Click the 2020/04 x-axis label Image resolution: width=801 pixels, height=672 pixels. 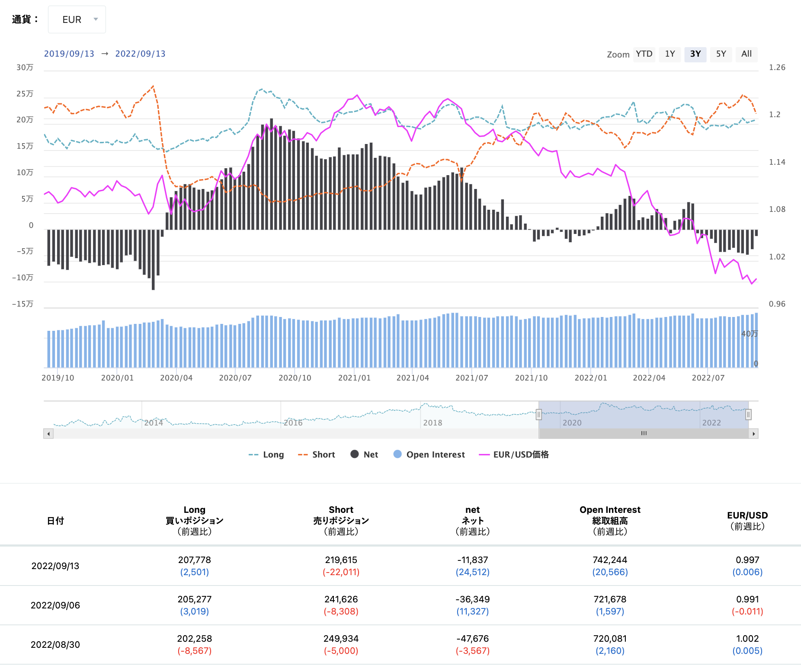pos(176,378)
